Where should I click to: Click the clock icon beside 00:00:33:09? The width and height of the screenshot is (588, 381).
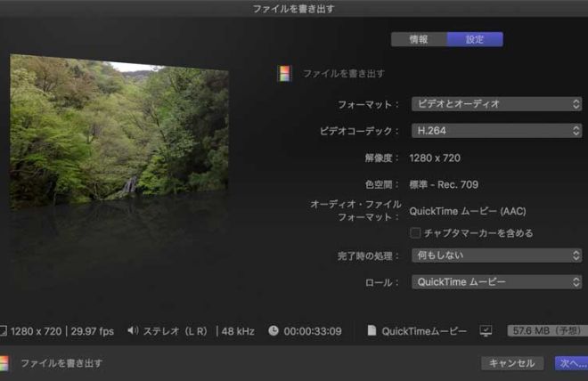tap(274, 331)
